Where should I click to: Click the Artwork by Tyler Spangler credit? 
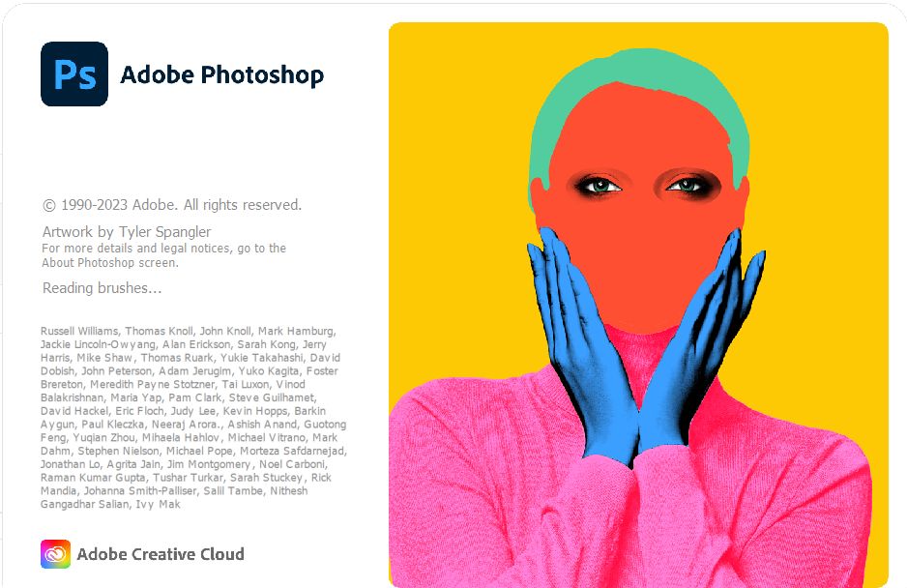pyautogui.click(x=127, y=231)
